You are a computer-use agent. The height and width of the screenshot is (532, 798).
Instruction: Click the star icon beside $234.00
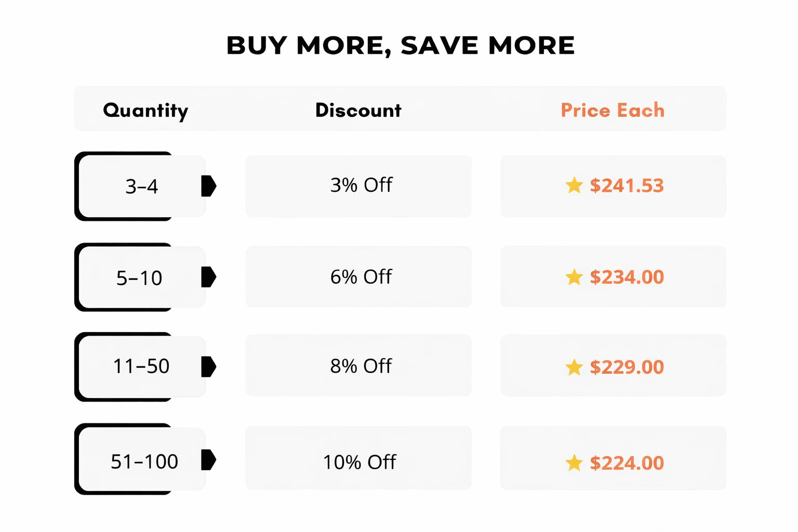click(574, 277)
